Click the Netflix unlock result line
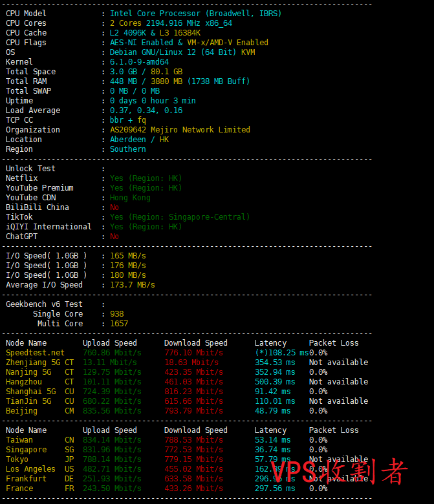Viewport: 434px width, 504px height. click(x=146, y=178)
